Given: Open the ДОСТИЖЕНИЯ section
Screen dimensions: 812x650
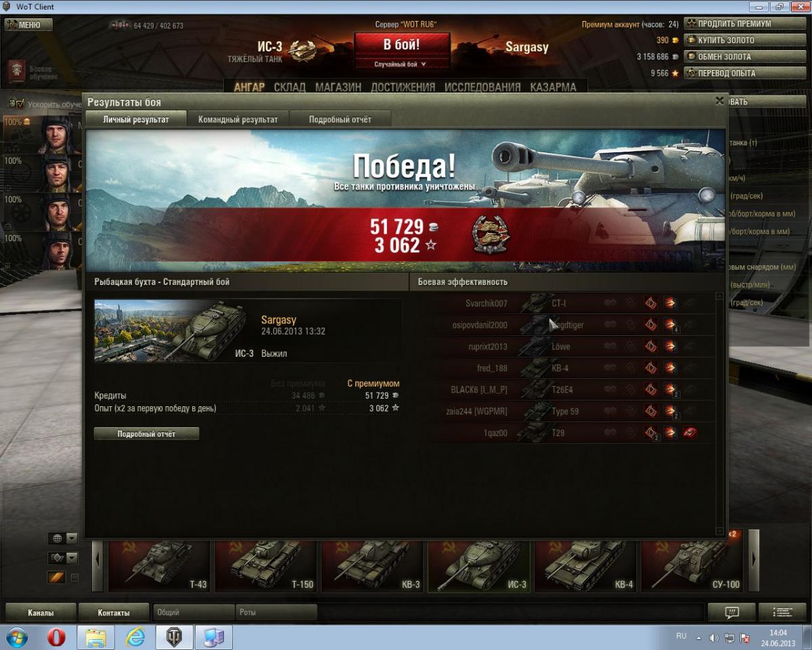Looking at the screenshot, I should pyautogui.click(x=403, y=87).
